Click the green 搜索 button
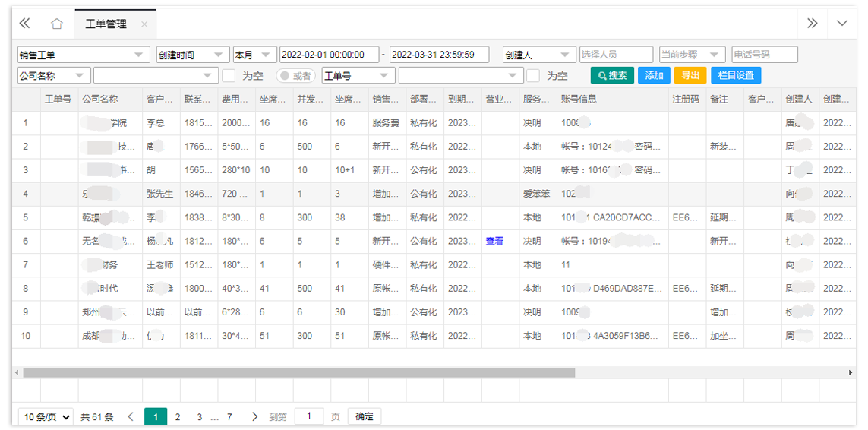Screen dimensions: 868x430 click(x=612, y=75)
